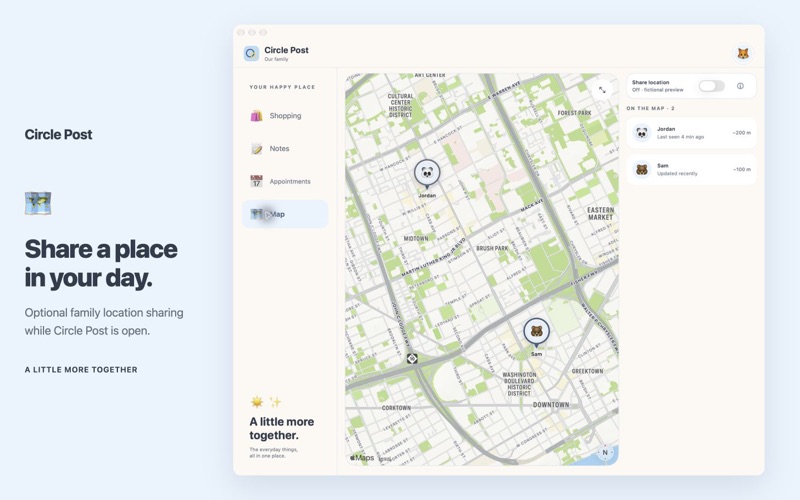The height and width of the screenshot is (500, 800).
Task: Open Sam's row in the people list
Action: tap(691, 169)
